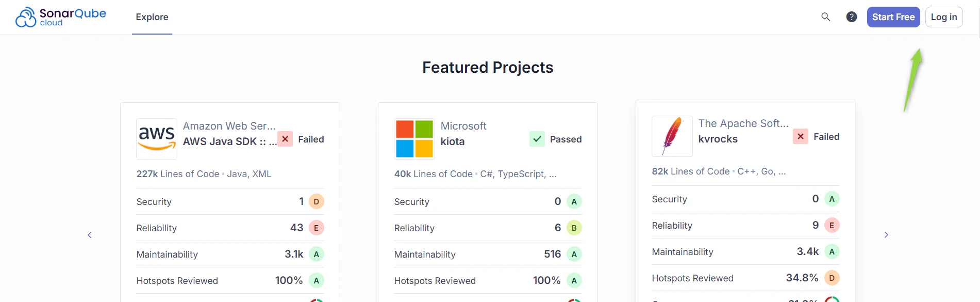Click the AWS Java SDK Failed badge

(x=285, y=139)
